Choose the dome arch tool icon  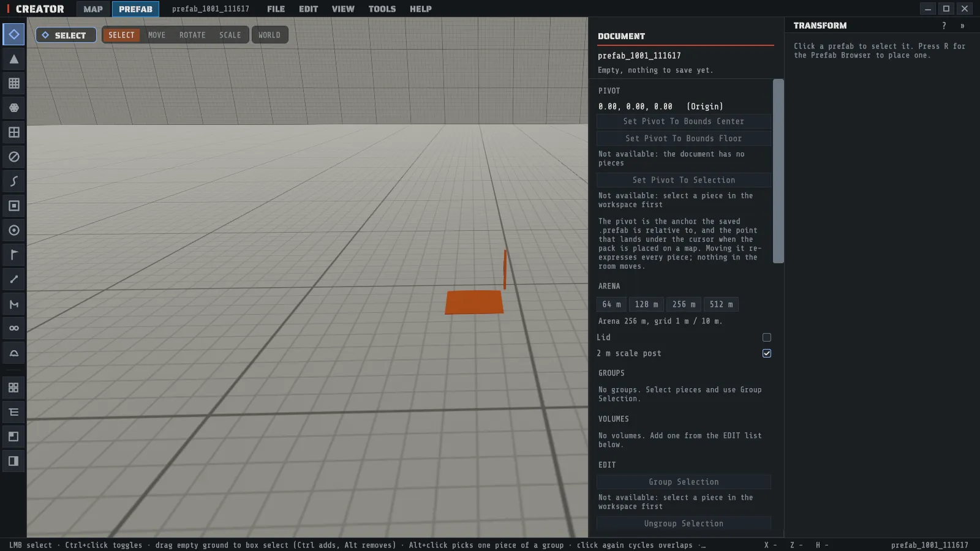pyautogui.click(x=13, y=353)
